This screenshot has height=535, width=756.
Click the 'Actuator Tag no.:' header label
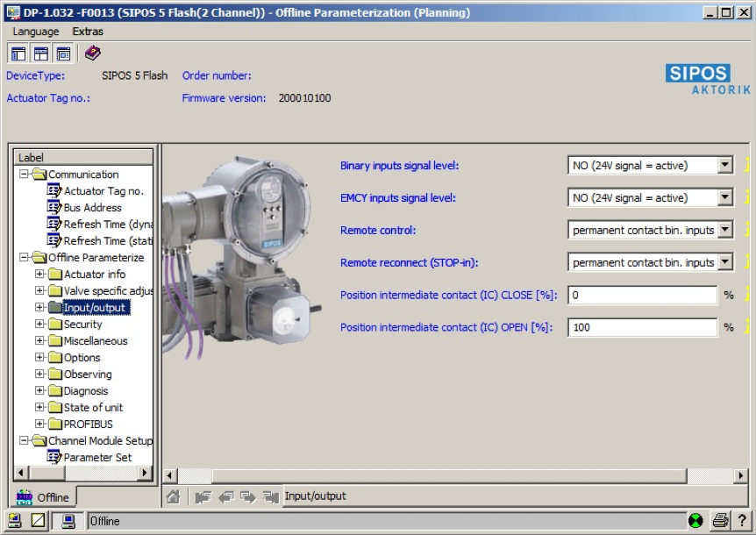48,98
